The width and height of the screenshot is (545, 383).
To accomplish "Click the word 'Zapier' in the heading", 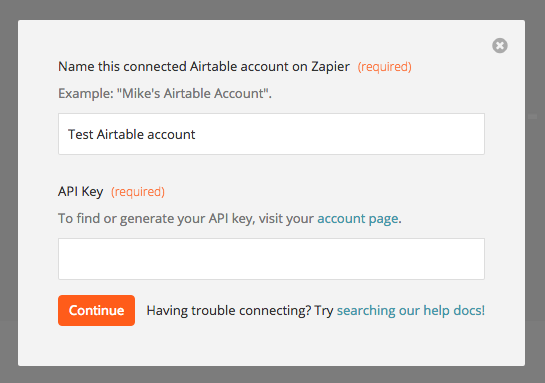I will [330, 66].
